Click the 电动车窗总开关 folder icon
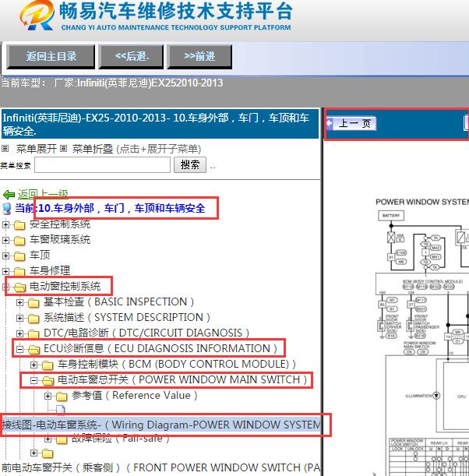Viewport: 469px width, 476px height. tap(48, 380)
